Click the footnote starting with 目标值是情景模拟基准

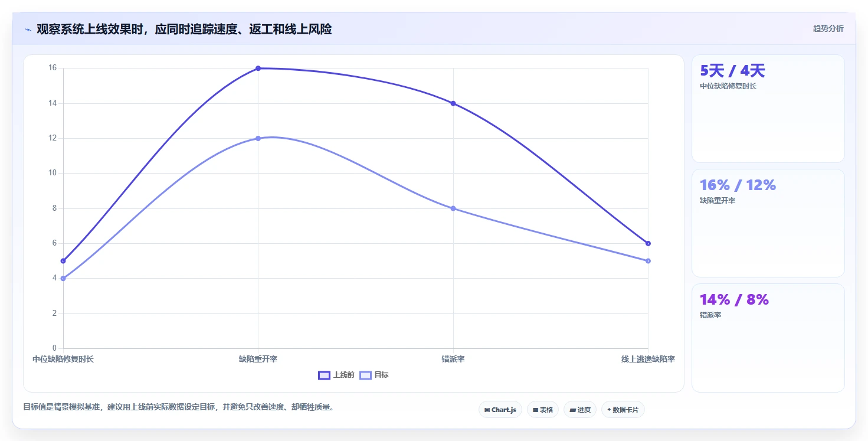[180, 407]
